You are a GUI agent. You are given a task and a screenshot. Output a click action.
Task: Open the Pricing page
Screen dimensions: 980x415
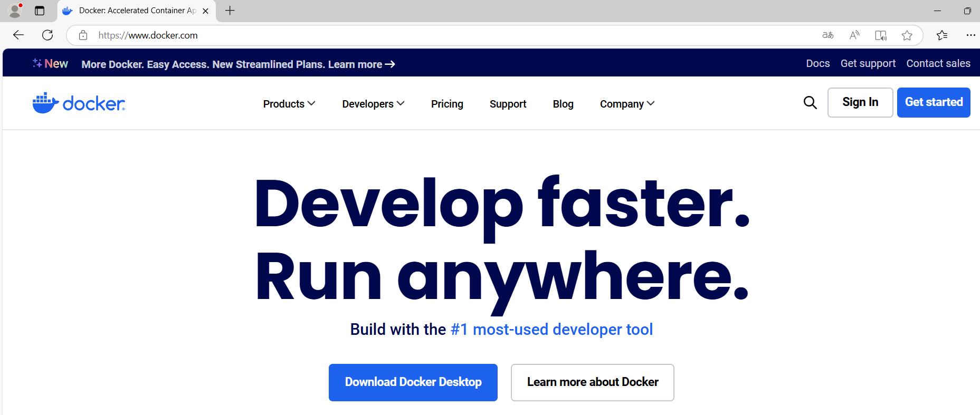[x=447, y=104]
